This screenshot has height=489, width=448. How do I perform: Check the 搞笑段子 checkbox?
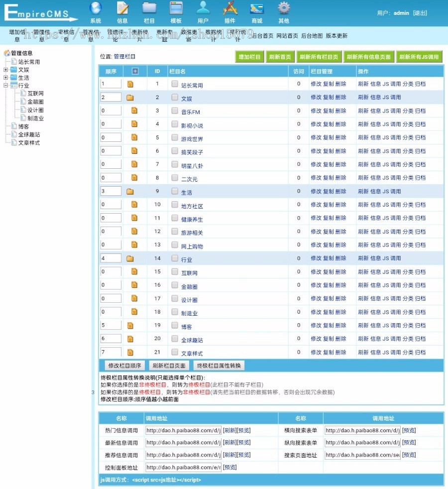click(175, 151)
